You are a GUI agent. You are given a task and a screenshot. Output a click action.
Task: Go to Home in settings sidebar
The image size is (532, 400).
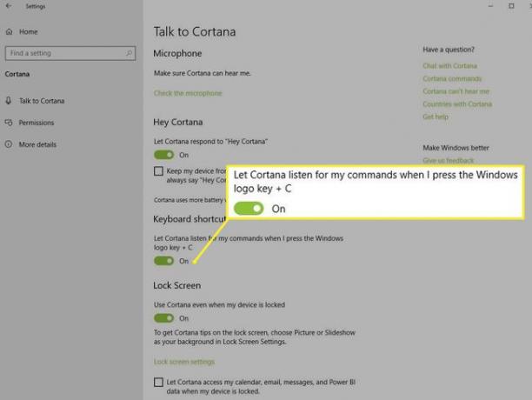pos(28,31)
